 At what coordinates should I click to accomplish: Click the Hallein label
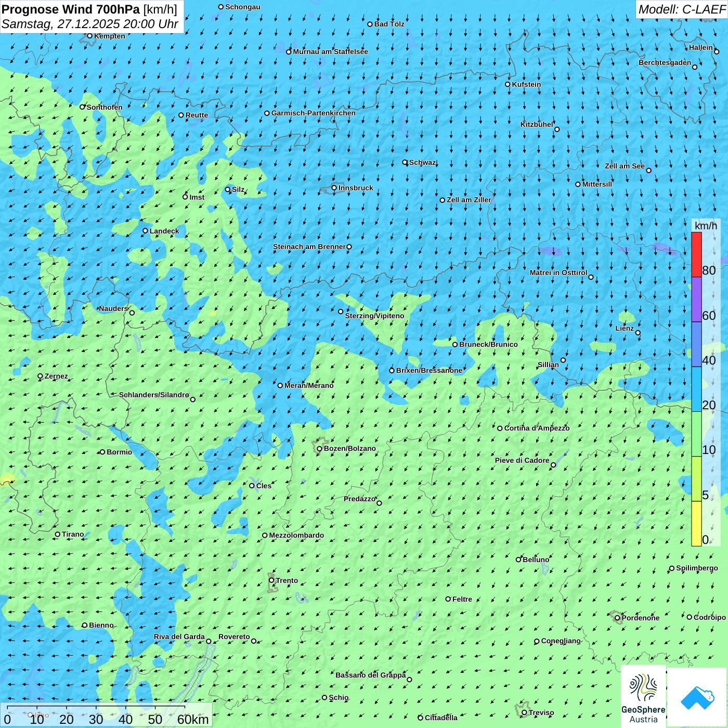701,47
